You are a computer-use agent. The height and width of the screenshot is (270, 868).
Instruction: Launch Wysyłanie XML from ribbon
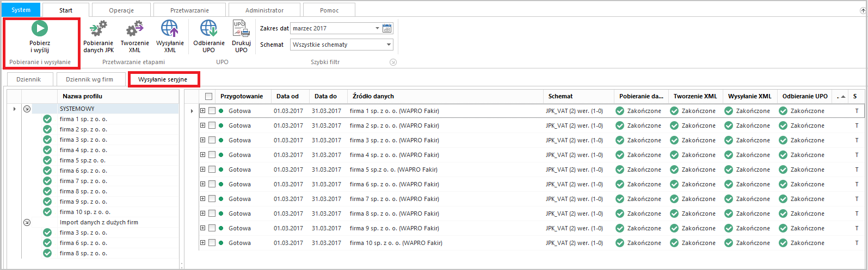(170, 29)
